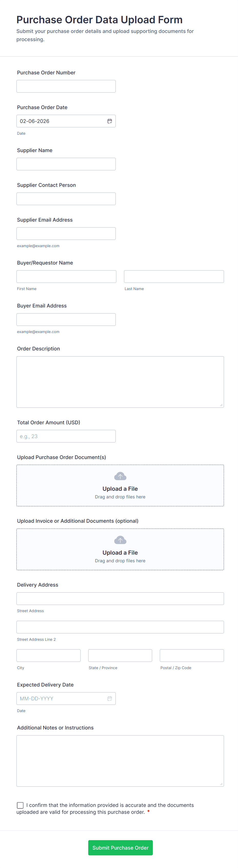This screenshot has height=868, width=238.
Task: Click cloud upload icon for Purchase Order Documents
Action: (120, 476)
